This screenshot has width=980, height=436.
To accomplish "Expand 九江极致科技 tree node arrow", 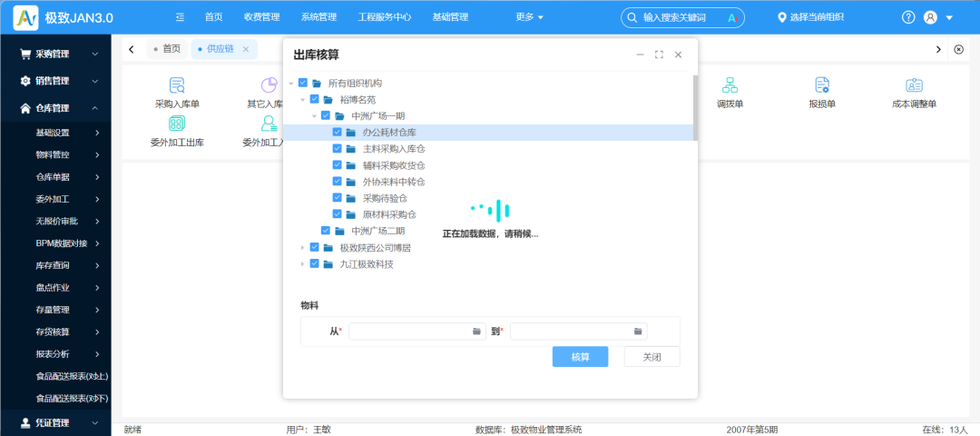I will [302, 263].
